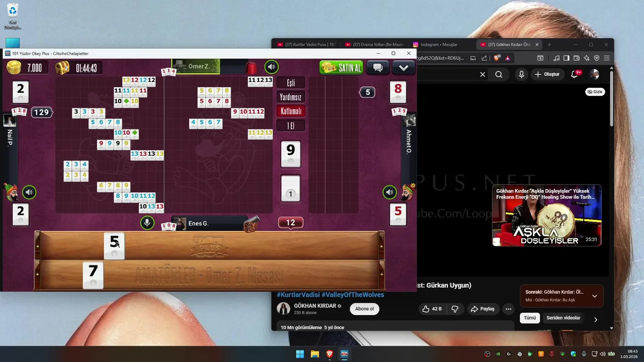The width and height of the screenshot is (644, 362).
Task: Click the YouTube search magnifier button
Action: click(499, 74)
